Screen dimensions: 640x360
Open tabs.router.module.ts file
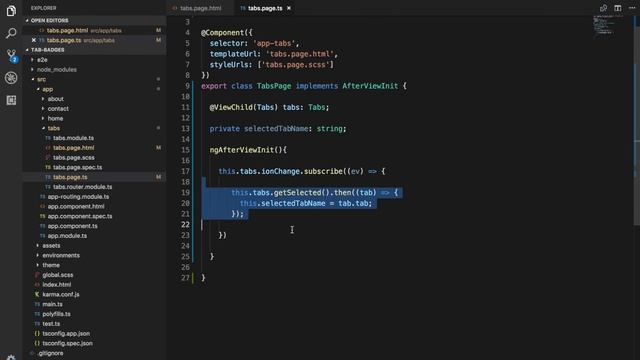tap(82, 187)
